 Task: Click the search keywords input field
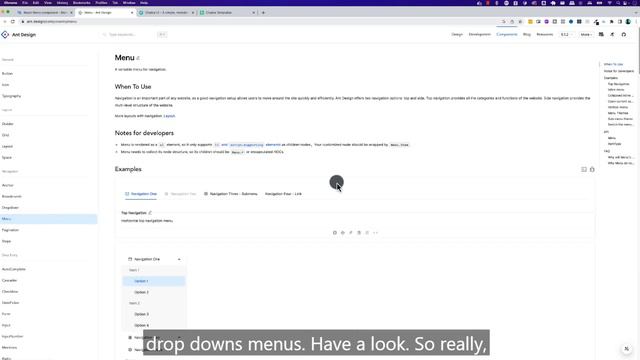pos(135,35)
